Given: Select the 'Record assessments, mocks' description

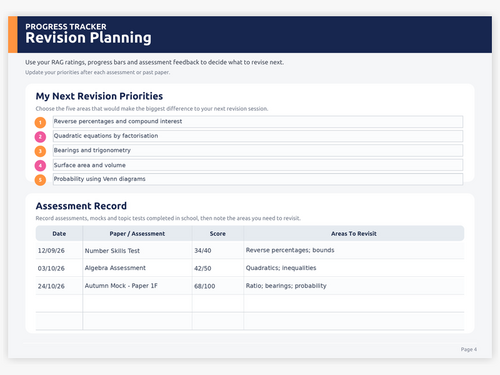Looking at the screenshot, I should tap(168, 218).
